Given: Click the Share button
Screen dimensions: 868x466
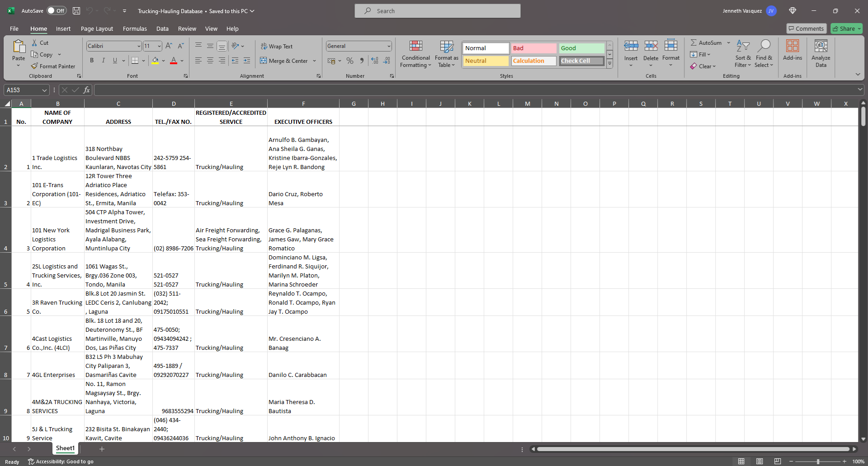Looking at the screenshot, I should 846,28.
